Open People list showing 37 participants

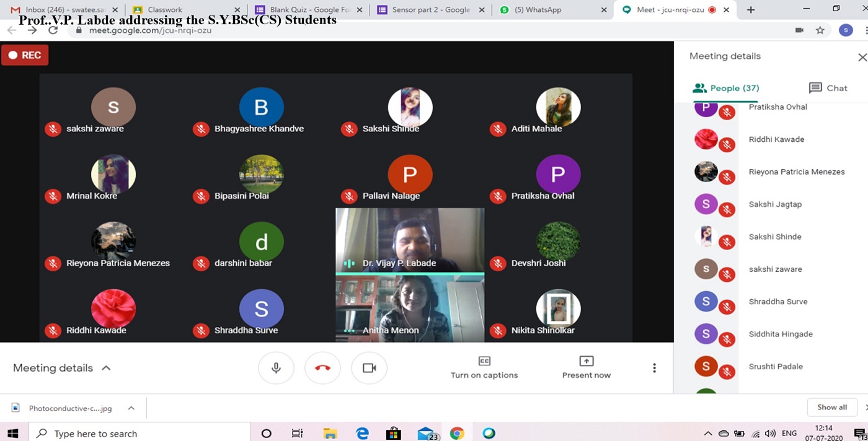pos(725,88)
